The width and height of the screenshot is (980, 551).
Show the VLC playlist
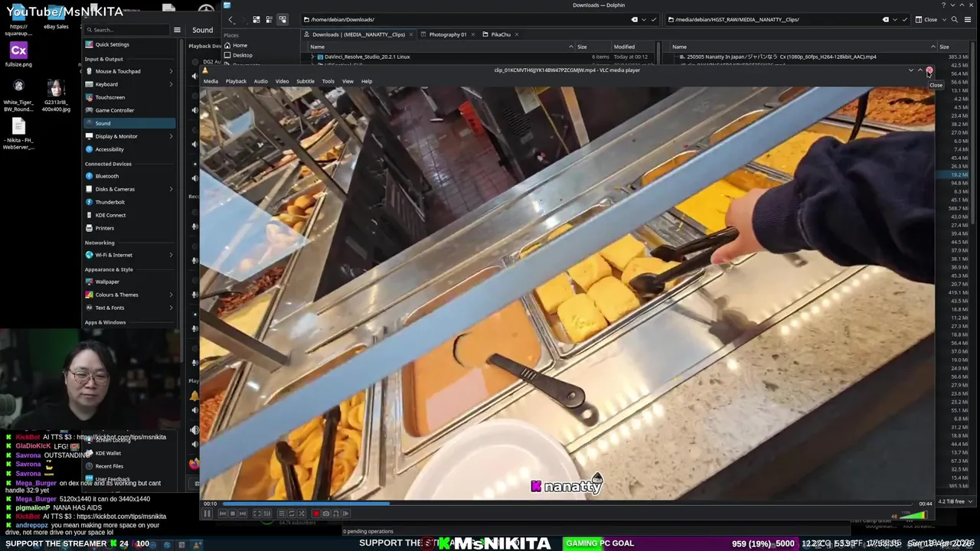(282, 514)
